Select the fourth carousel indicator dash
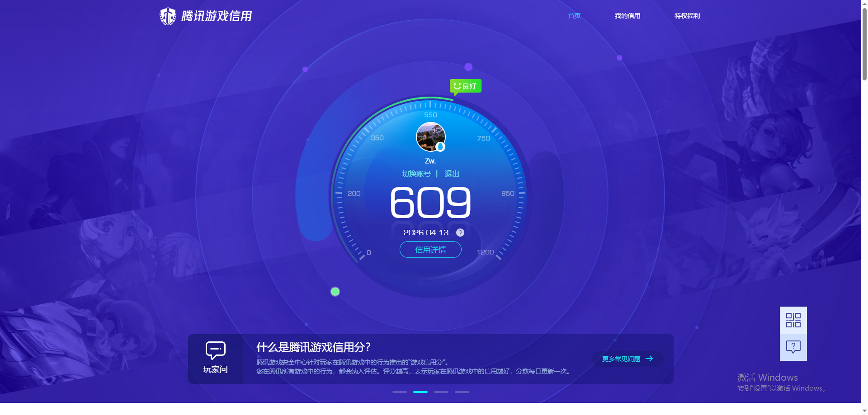 tap(462, 392)
